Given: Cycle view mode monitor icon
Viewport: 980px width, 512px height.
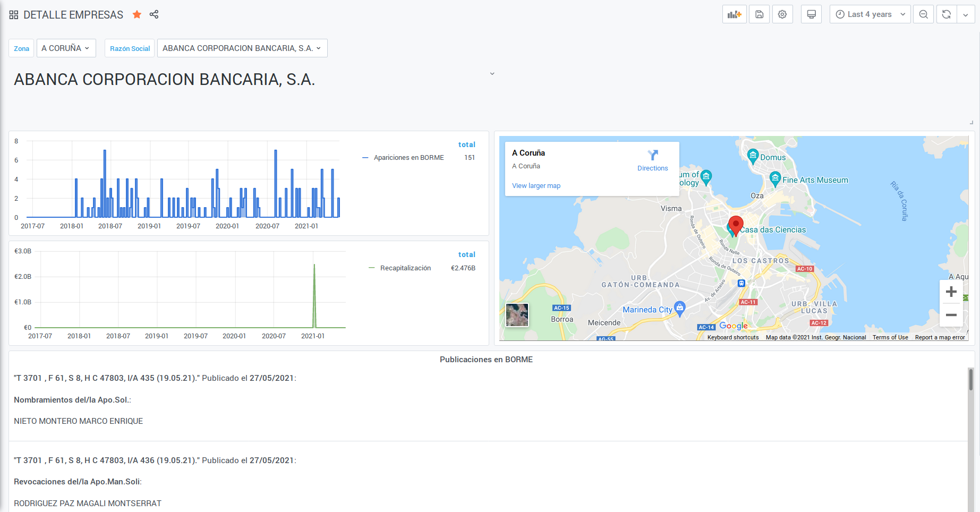Looking at the screenshot, I should [811, 14].
